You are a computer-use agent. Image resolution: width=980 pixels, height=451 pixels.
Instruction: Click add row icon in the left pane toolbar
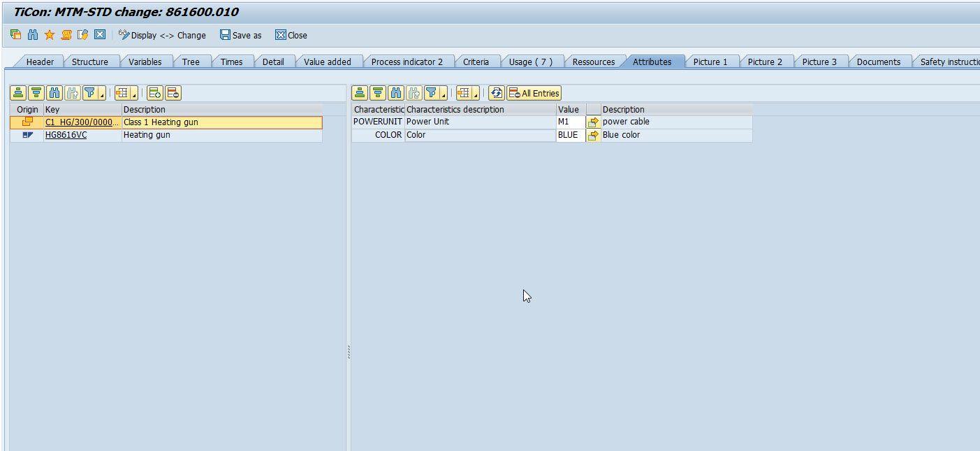pos(155,93)
